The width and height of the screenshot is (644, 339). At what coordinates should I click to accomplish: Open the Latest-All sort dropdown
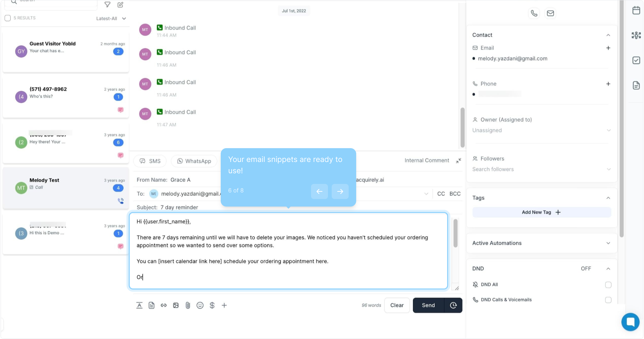[x=111, y=19]
